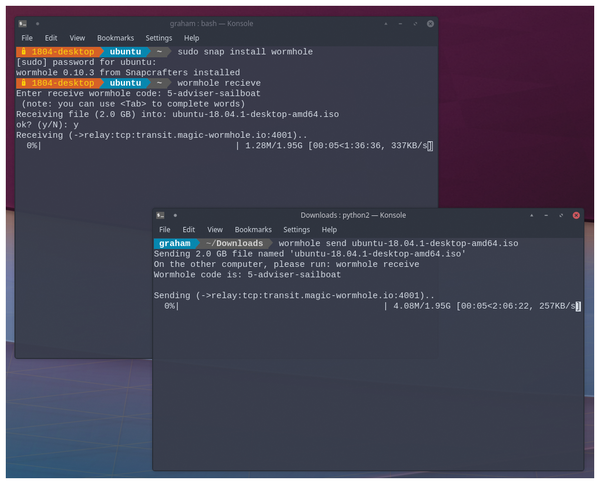Open Bookmarks menu in graham bash Konsole

[115, 38]
